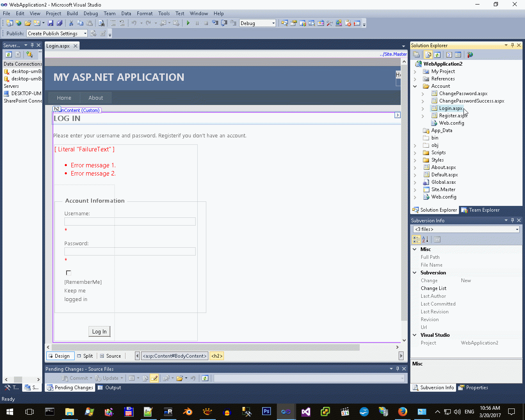
Task: Open Firefox from the Windows taskbar
Action: tap(403, 411)
